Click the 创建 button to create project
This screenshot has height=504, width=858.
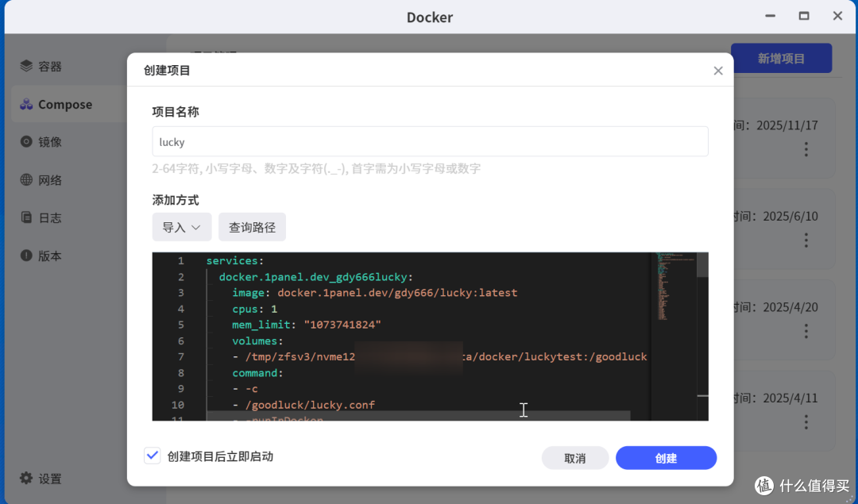tap(666, 457)
